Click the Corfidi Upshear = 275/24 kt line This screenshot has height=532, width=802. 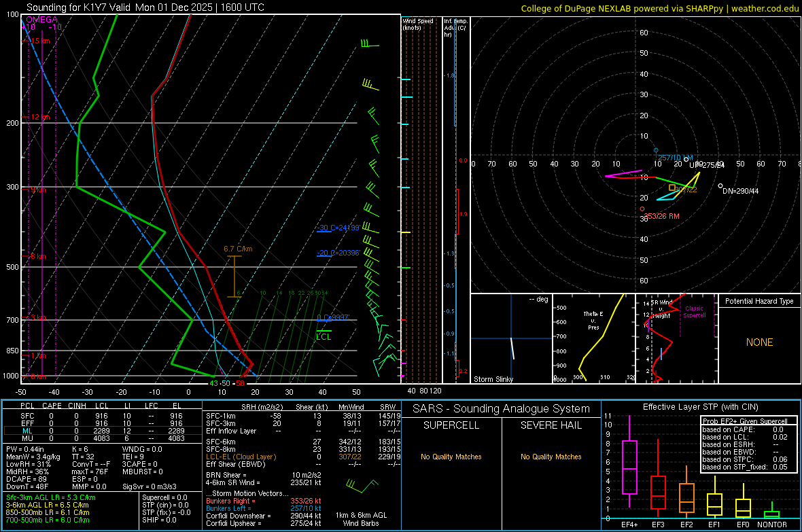pyautogui.click(x=264, y=523)
